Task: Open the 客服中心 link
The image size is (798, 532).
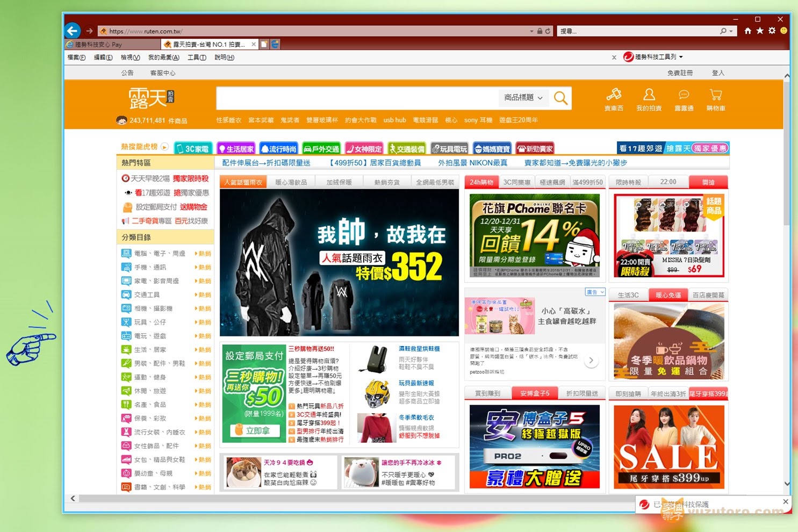Action: click(x=163, y=73)
